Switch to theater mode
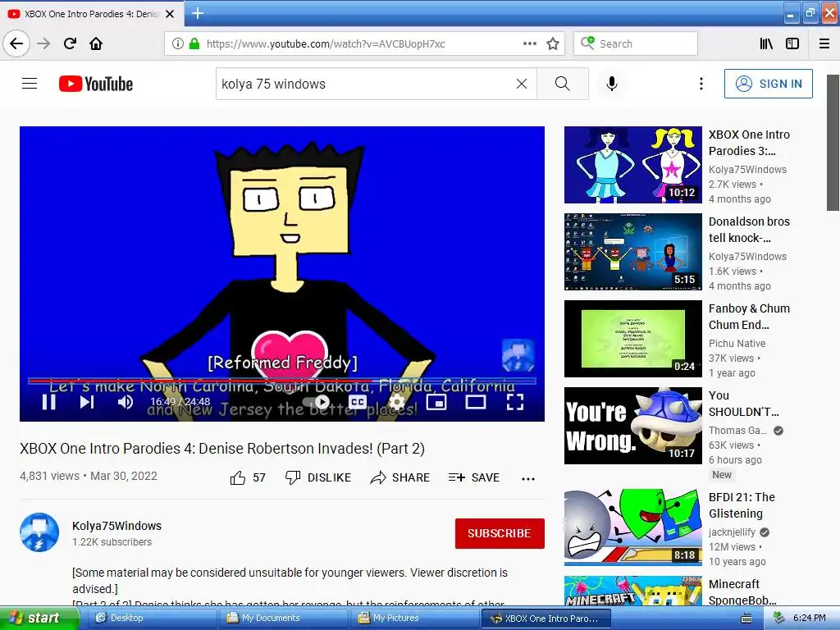 [x=476, y=402]
